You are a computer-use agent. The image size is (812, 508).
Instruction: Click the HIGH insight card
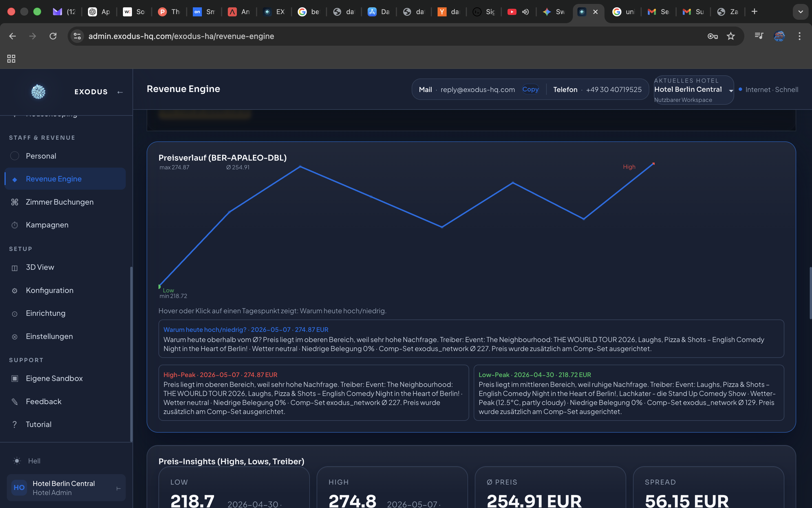(x=392, y=487)
